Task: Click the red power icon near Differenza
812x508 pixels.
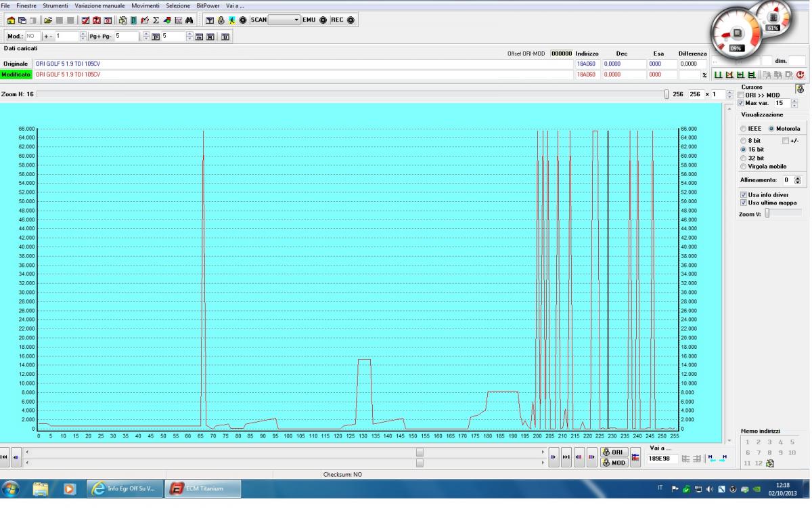Action: 800,75
